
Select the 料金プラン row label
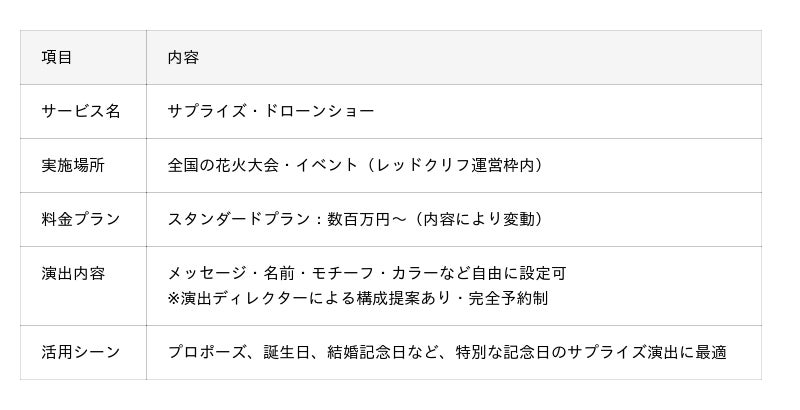click(80, 219)
